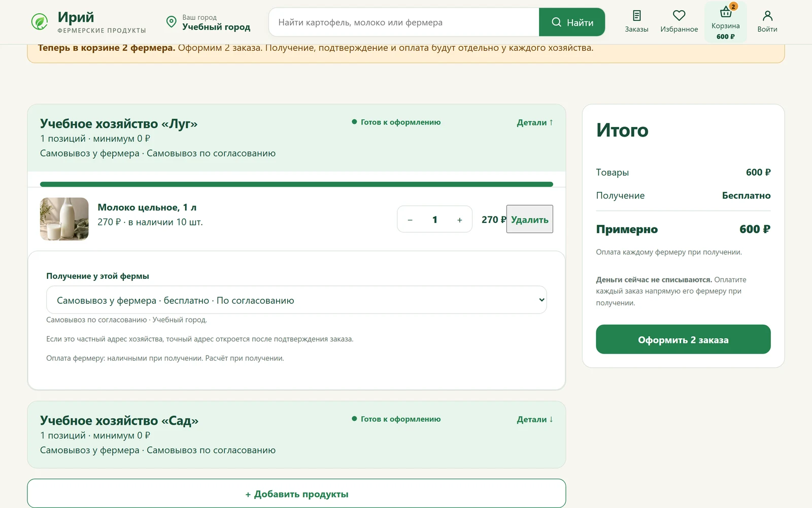Open Корзина basket icon

(x=726, y=12)
